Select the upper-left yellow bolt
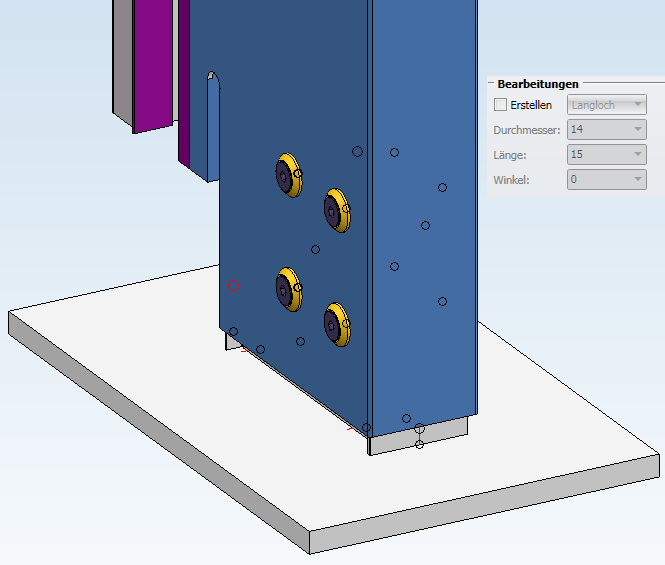 289,175
